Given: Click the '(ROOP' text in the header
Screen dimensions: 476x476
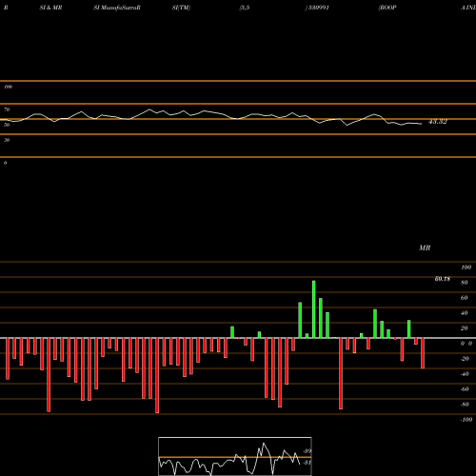Looking at the screenshot, I should tap(387, 8).
